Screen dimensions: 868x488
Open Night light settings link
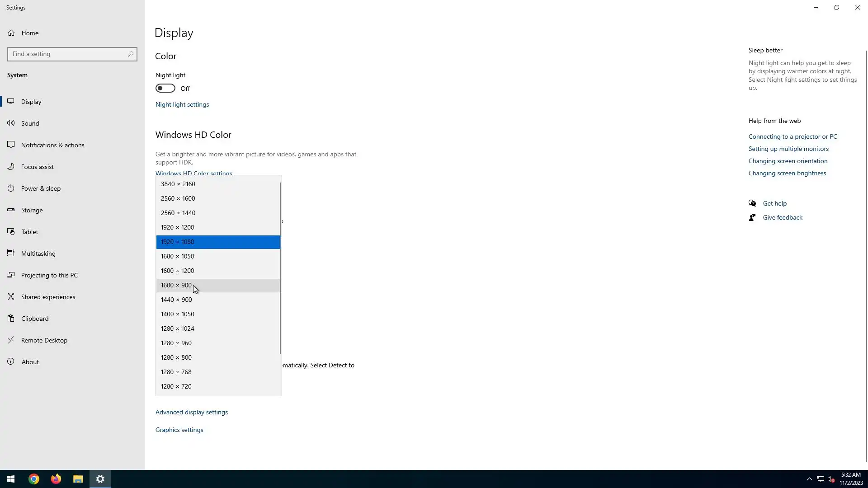(182, 104)
